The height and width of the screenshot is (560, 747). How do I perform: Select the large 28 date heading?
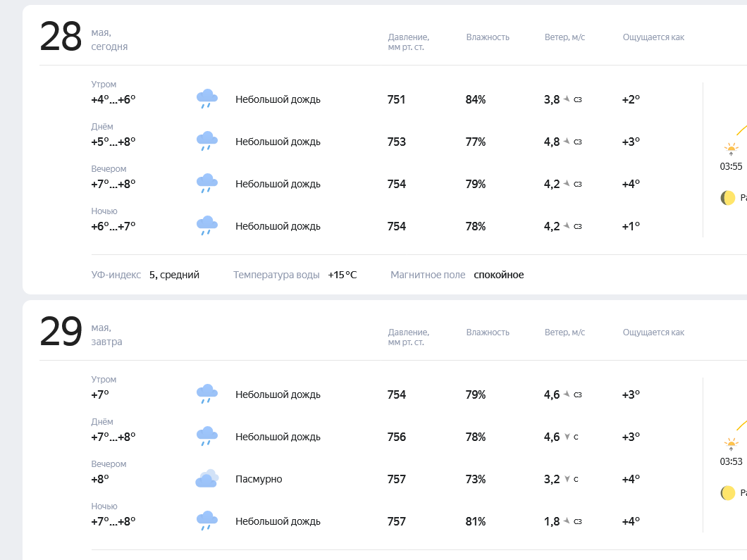pyautogui.click(x=61, y=37)
